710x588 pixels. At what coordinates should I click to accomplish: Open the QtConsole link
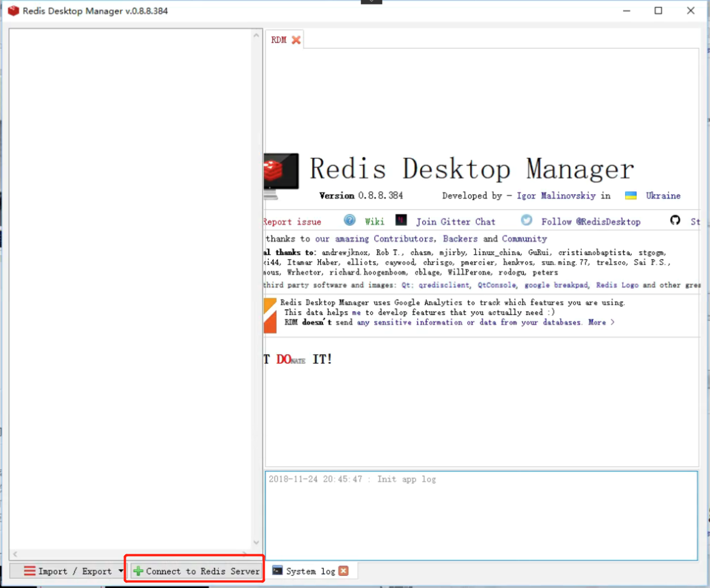497,285
